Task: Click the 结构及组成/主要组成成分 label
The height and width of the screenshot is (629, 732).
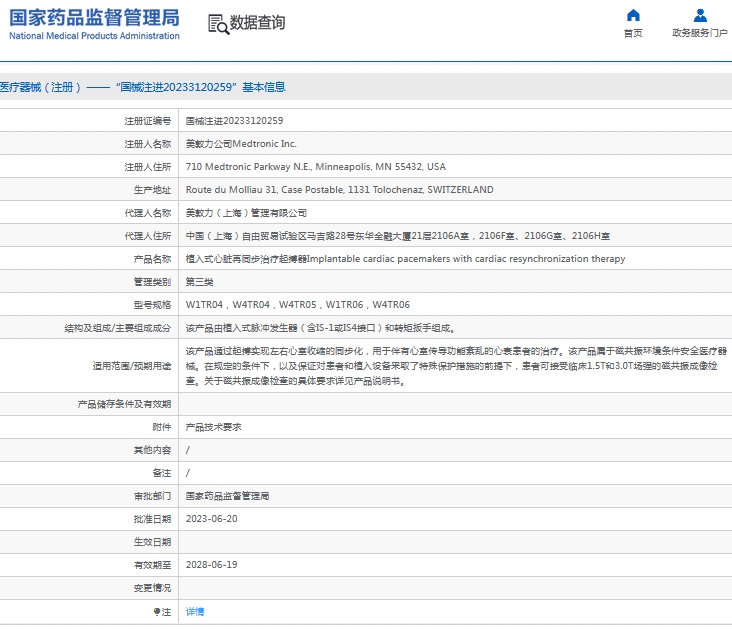Action: pos(118,328)
